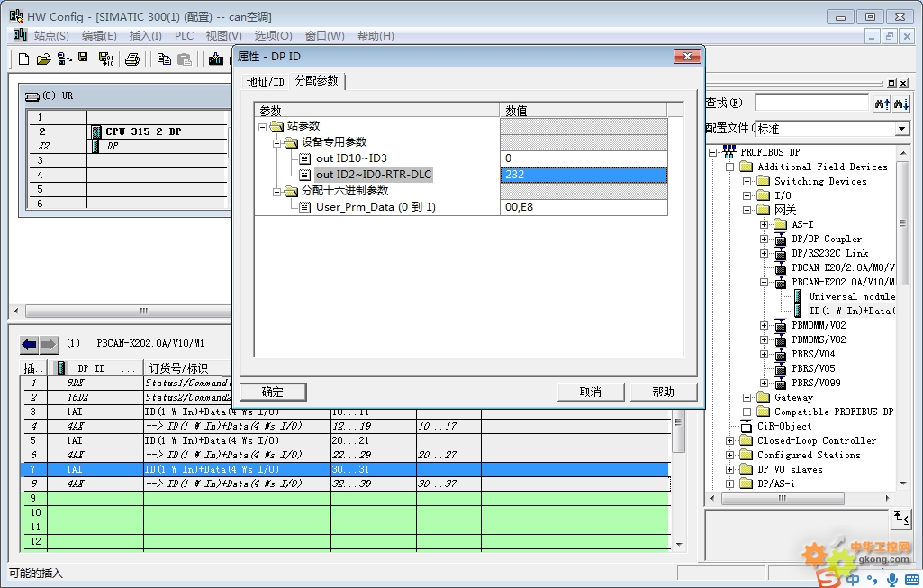Click the open online station toolbar icon
The width and height of the screenshot is (923, 588).
point(64,59)
